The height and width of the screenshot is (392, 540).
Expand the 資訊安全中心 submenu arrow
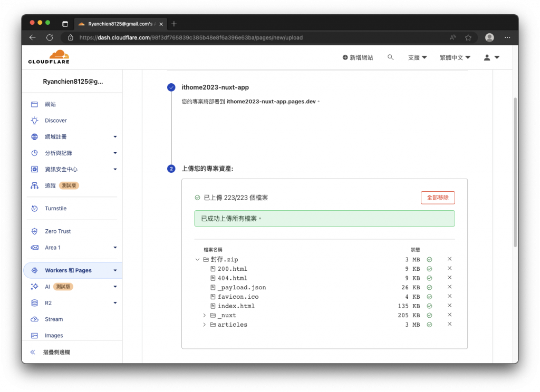coord(115,169)
